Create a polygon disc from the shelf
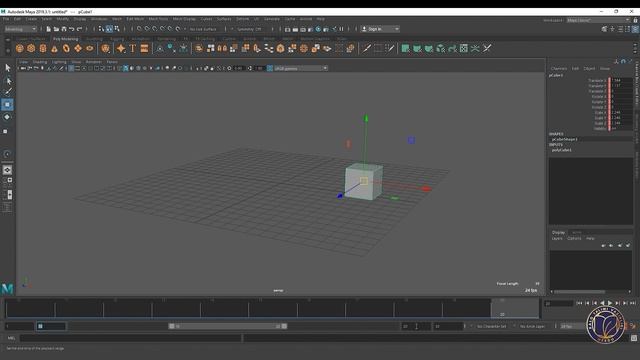Image resolution: width=640 pixels, height=360 pixels. click(x=89, y=49)
